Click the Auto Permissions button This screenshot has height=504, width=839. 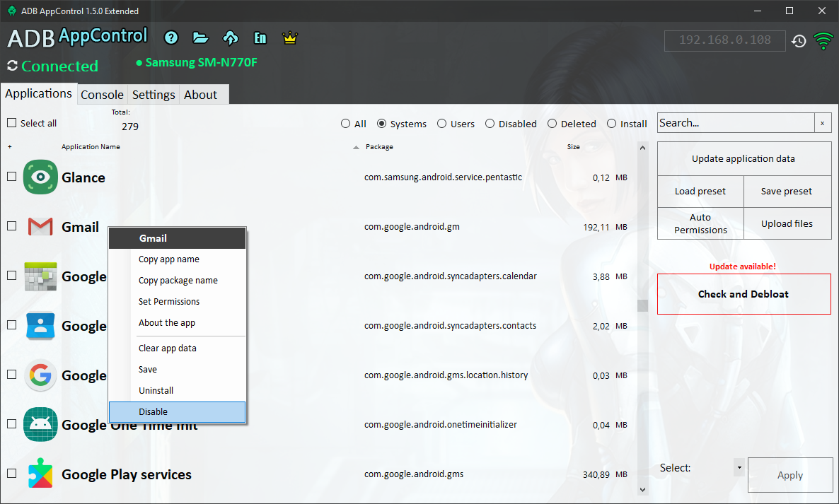point(700,223)
